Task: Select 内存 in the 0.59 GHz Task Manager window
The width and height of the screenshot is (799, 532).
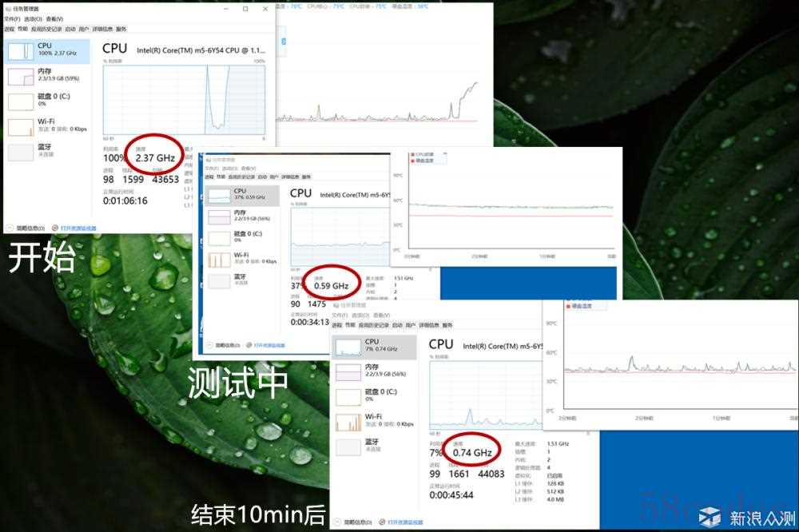Action: click(243, 216)
